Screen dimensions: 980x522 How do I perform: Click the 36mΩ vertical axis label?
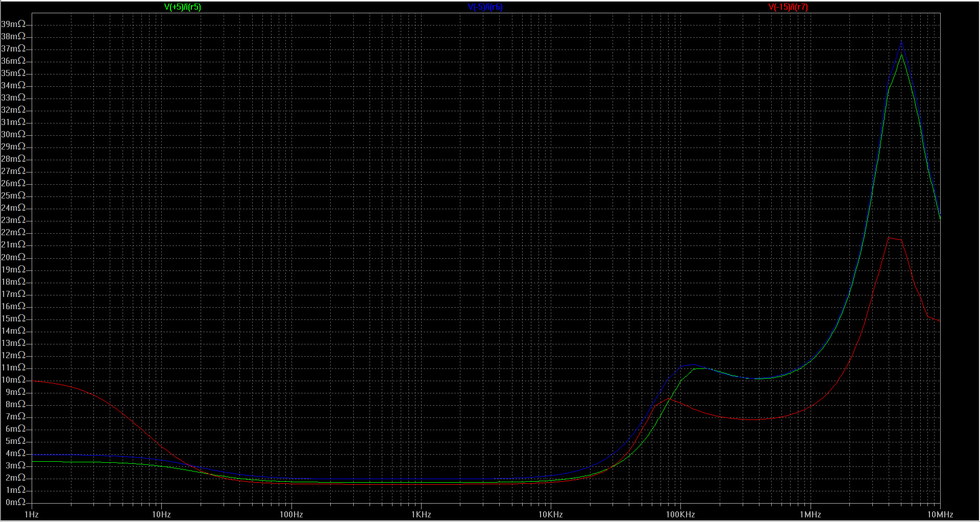13,61
